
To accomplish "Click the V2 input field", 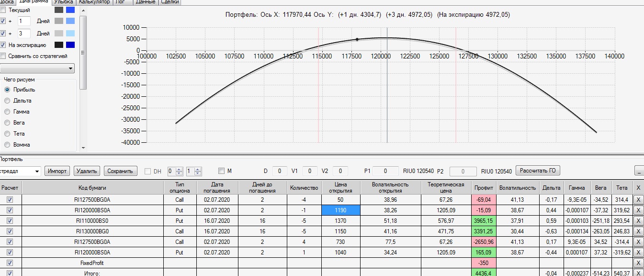I will pyautogui.click(x=340, y=171).
